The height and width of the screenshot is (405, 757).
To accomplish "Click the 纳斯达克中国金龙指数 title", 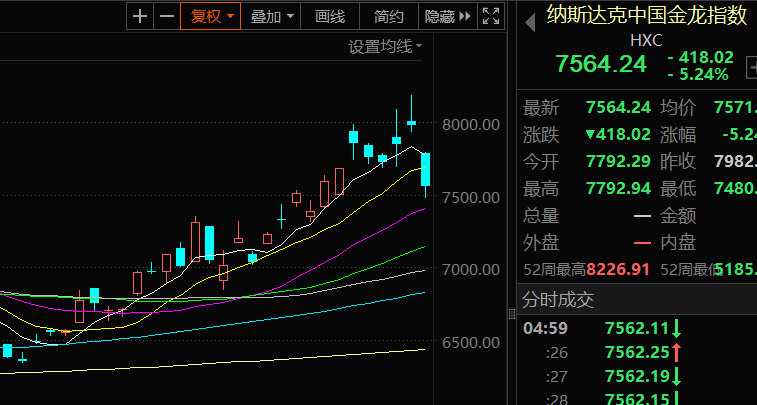I will click(647, 15).
